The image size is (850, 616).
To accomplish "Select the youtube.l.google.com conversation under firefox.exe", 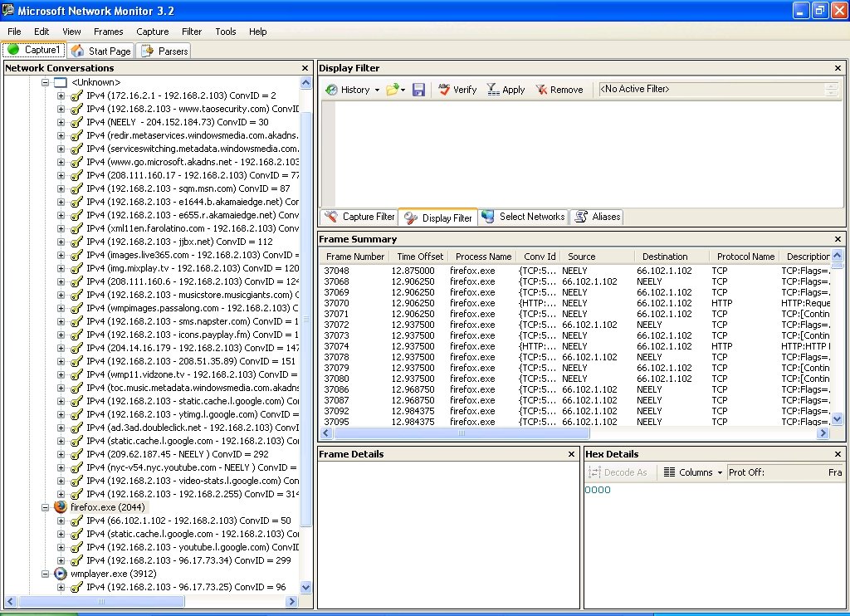I will [193, 547].
